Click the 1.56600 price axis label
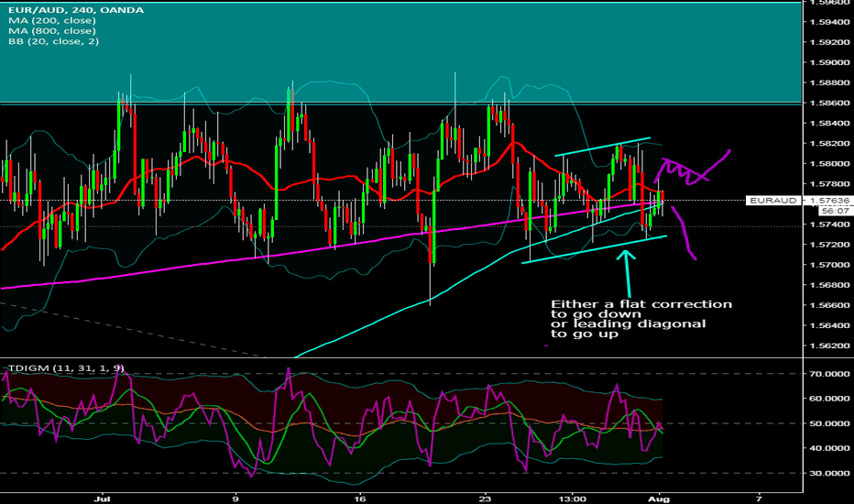This screenshot has width=854, height=504. [829, 304]
